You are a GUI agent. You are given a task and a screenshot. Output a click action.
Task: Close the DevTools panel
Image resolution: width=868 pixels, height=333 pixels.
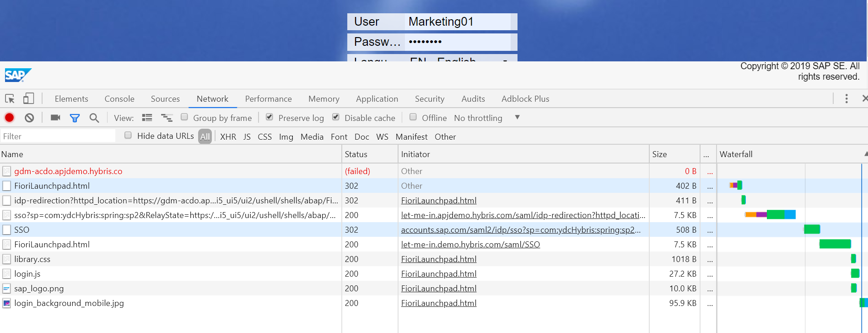pos(864,98)
